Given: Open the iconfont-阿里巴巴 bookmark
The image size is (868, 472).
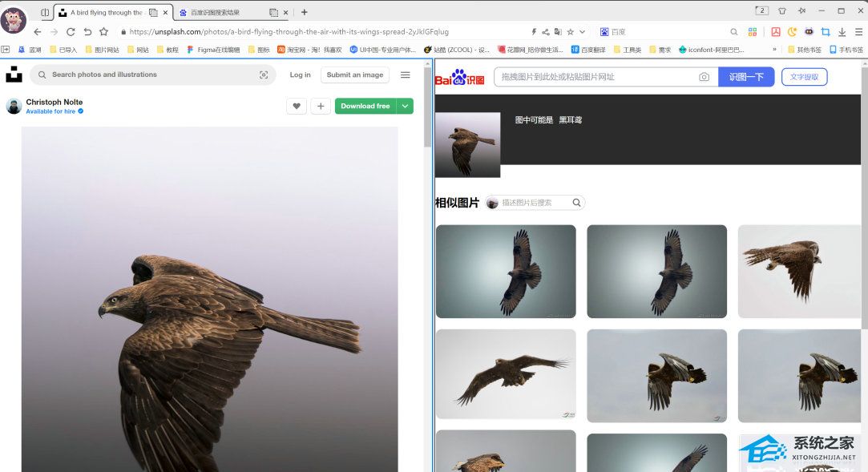Looking at the screenshot, I should 712,50.
